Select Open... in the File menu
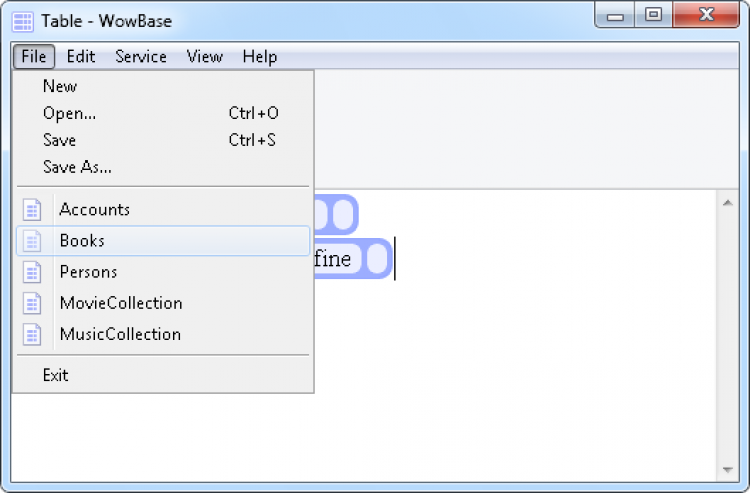The image size is (750, 493). pyautogui.click(x=70, y=113)
